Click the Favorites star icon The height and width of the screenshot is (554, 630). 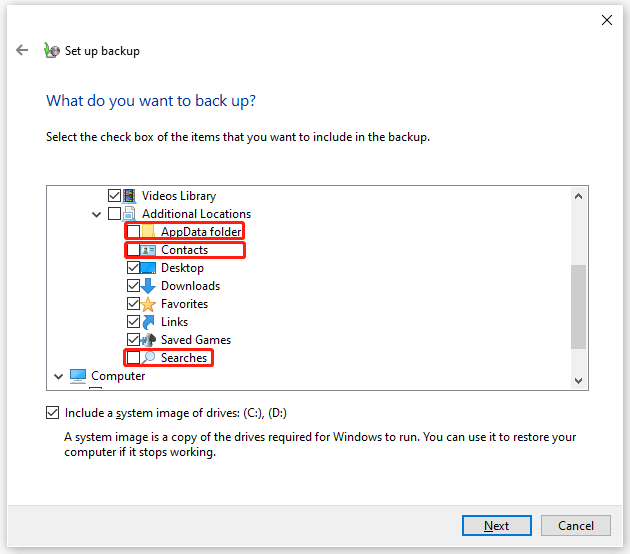150,304
